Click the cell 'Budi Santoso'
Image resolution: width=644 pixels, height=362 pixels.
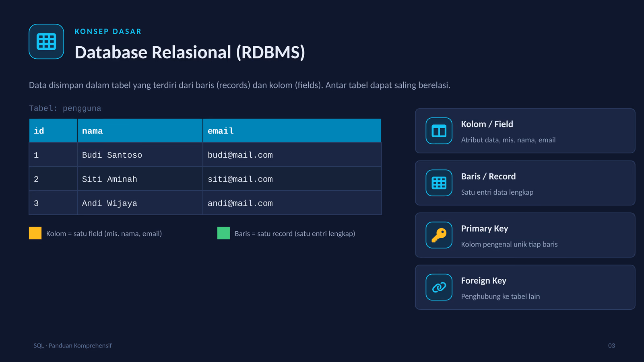(x=140, y=155)
